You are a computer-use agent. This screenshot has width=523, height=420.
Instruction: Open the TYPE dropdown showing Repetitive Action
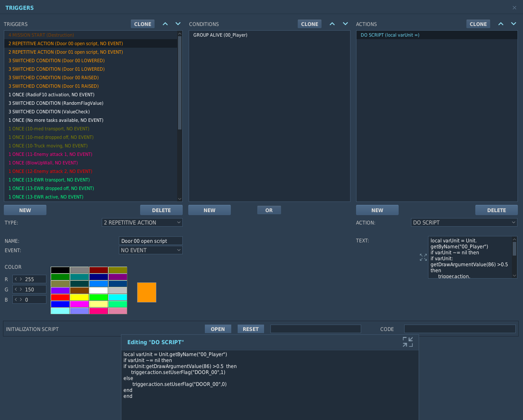click(x=142, y=222)
